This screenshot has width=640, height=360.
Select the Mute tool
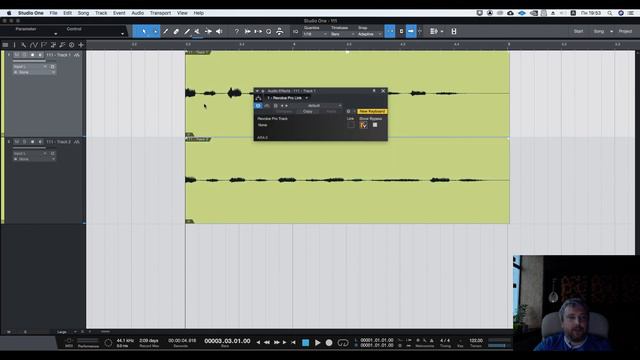(x=197, y=31)
